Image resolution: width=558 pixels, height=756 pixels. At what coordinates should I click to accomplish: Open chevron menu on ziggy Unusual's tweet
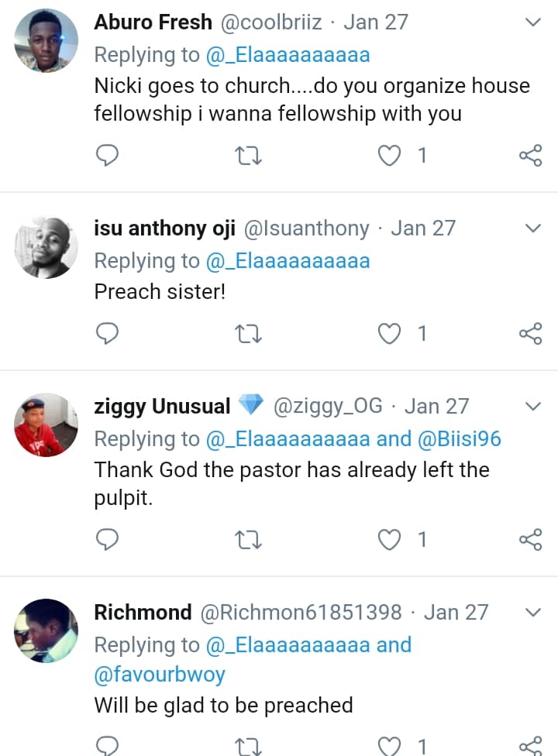click(x=532, y=406)
